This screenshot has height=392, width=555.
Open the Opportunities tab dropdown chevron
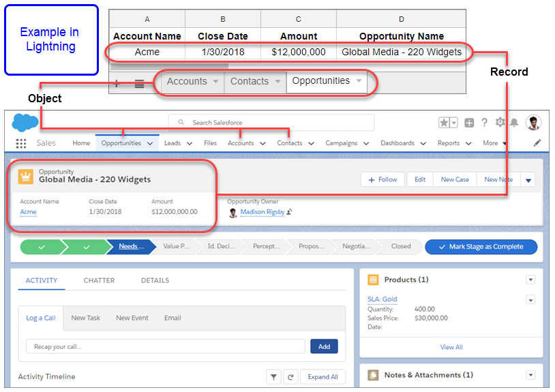point(150,143)
